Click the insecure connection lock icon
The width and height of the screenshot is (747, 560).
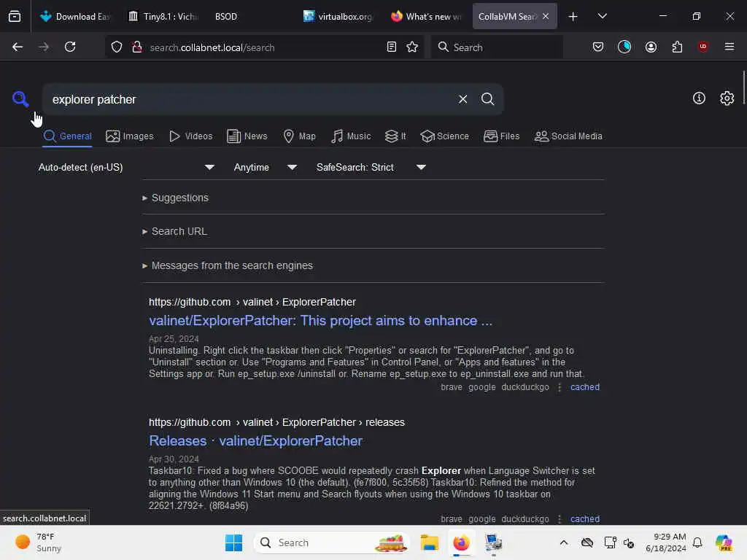[x=137, y=47]
